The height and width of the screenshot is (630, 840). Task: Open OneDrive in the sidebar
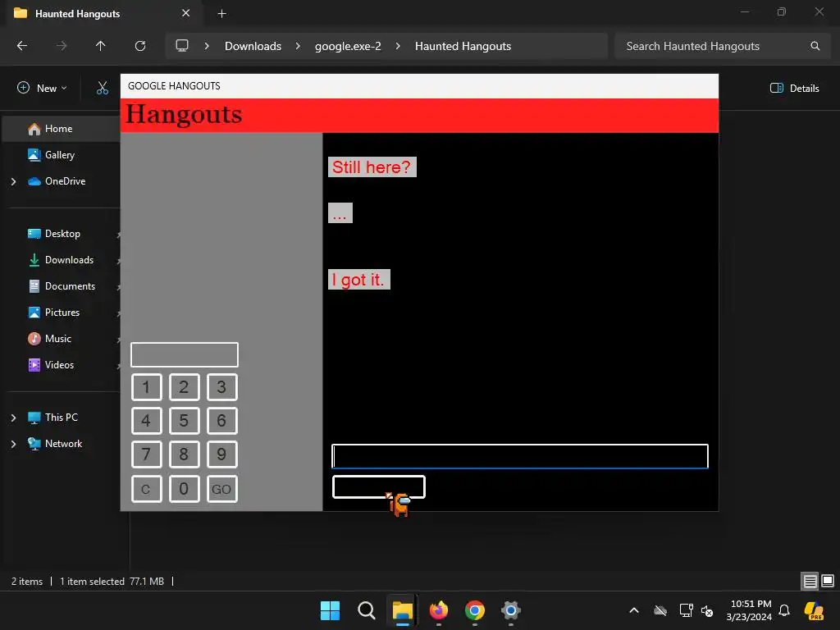point(64,181)
